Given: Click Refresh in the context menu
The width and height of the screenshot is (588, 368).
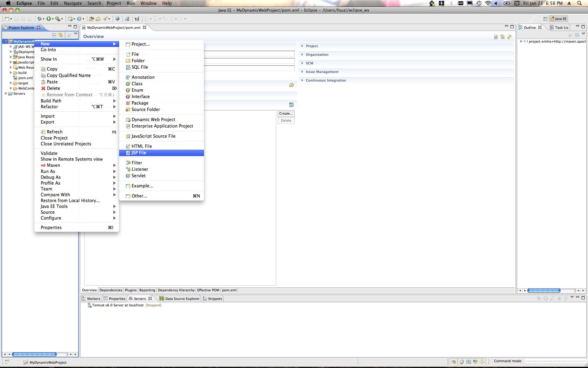Looking at the screenshot, I should tap(77, 132).
